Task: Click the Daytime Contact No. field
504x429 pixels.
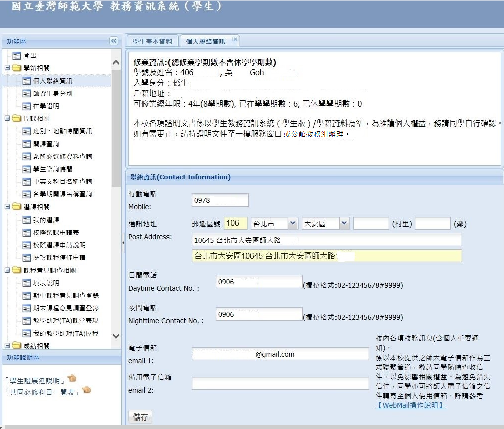Action: (259, 282)
